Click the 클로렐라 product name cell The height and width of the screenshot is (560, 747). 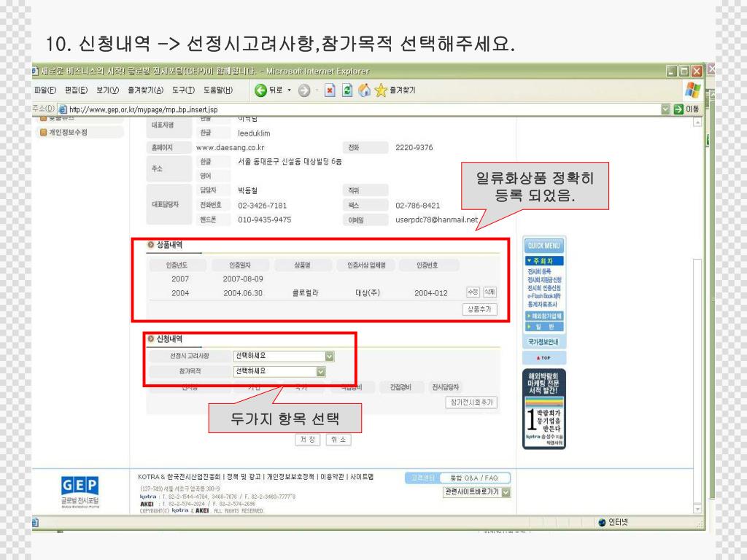pyautogui.click(x=305, y=293)
